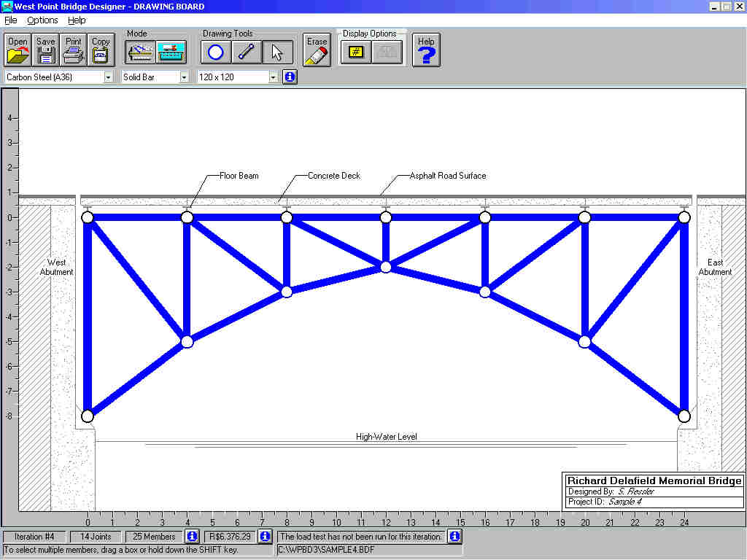The height and width of the screenshot is (560, 747).
Task: Open the Solid Bar cross-section dropdown
Action: click(x=184, y=77)
